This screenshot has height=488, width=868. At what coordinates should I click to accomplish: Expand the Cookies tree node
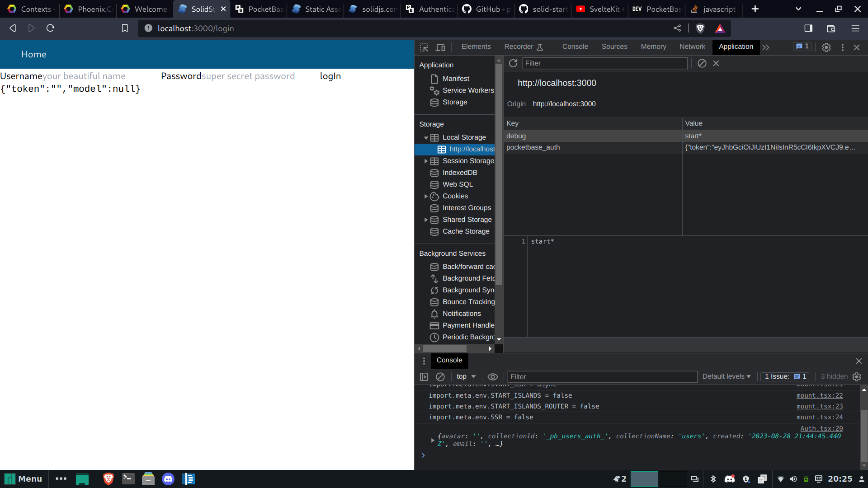coord(426,196)
